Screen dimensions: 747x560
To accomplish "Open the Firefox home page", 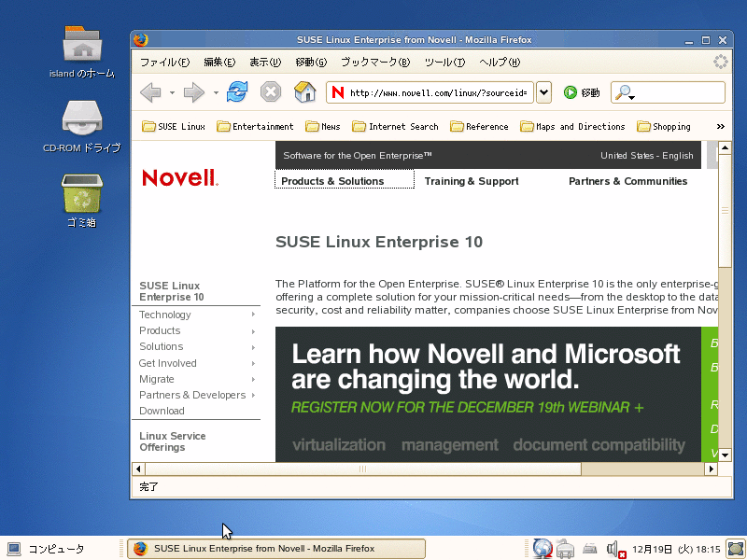I will [x=305, y=91].
